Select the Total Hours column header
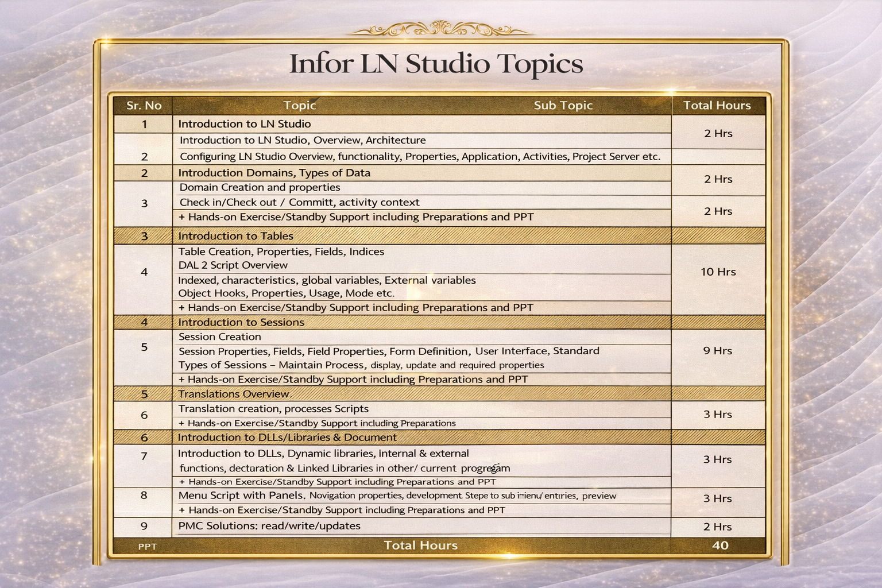This screenshot has height=588, width=882. (717, 106)
